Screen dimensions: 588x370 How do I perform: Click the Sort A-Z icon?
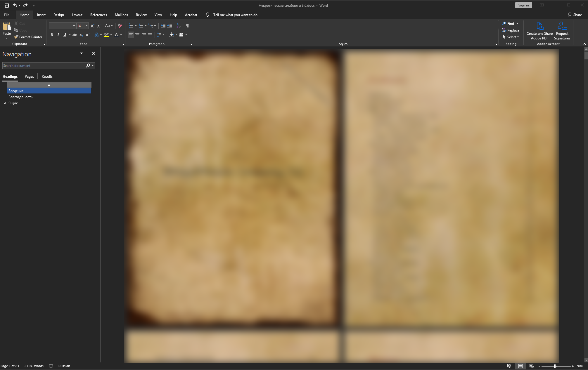point(179,26)
